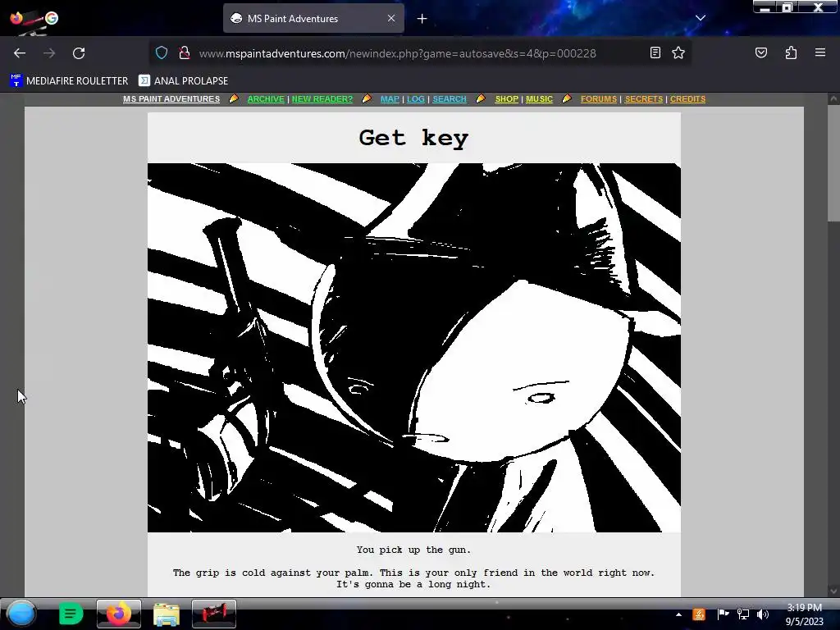Screen dimensions: 840x630
Task: Click the line 'It's gonna be a long night.'
Action: pos(413,584)
